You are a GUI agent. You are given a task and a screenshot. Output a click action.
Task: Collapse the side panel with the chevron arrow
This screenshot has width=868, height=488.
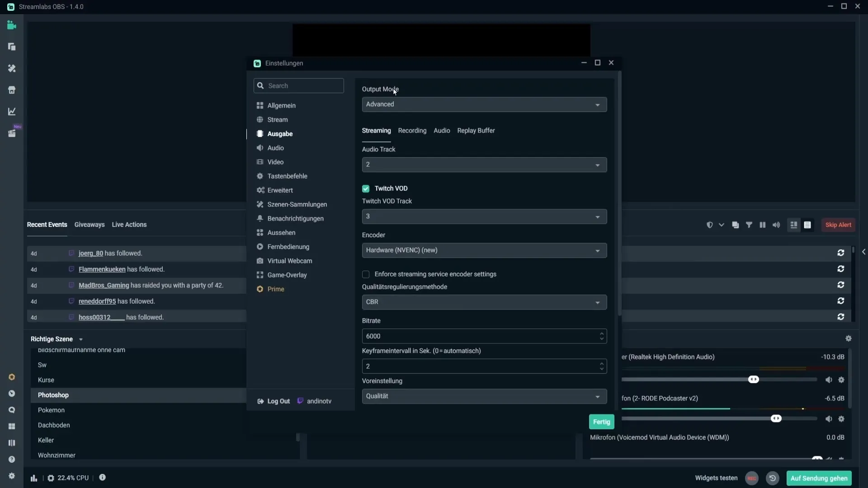pyautogui.click(x=863, y=252)
